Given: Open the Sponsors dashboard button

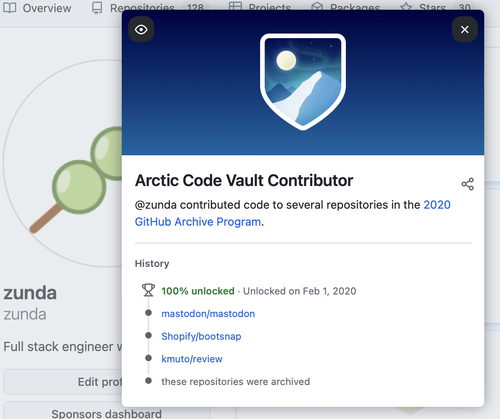Looking at the screenshot, I should click(63, 411).
